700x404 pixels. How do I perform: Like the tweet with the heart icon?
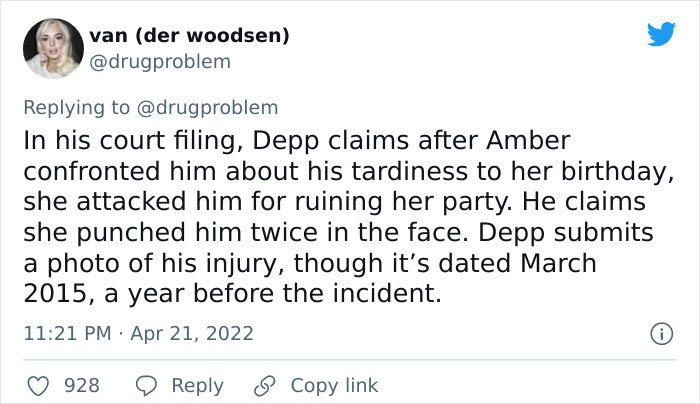pos(38,386)
